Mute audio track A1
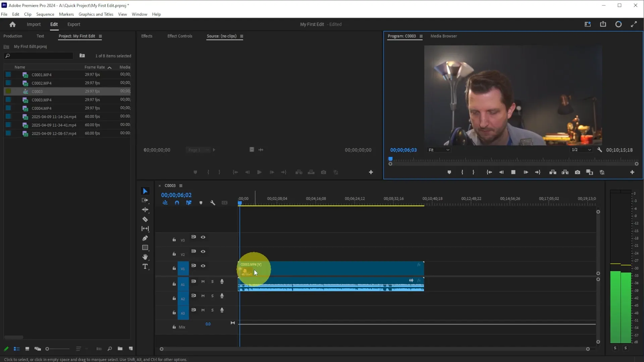The height and width of the screenshot is (362, 644). [203, 282]
